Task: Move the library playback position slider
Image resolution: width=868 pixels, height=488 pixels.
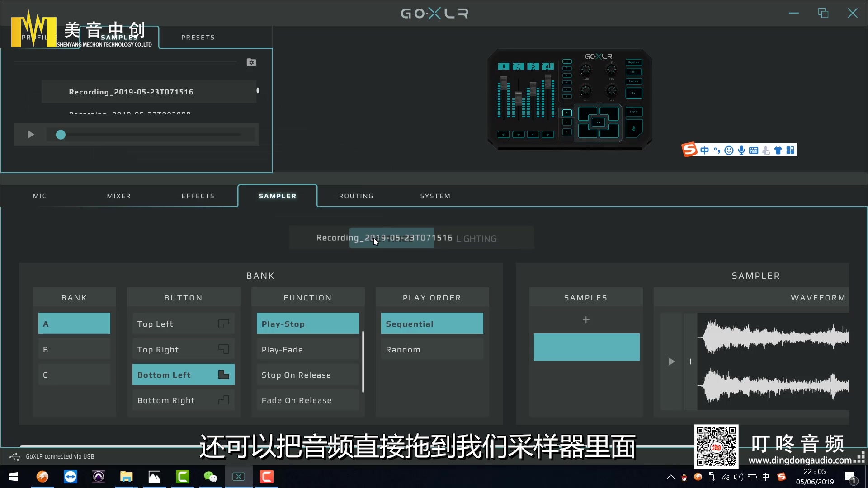Action: [61, 135]
